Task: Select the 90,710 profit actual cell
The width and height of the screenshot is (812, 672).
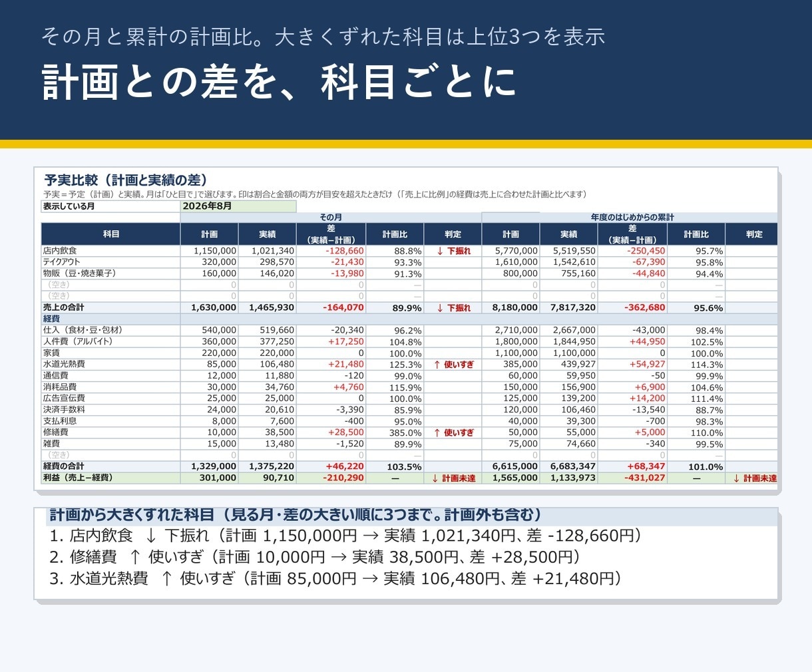Action: point(267,478)
